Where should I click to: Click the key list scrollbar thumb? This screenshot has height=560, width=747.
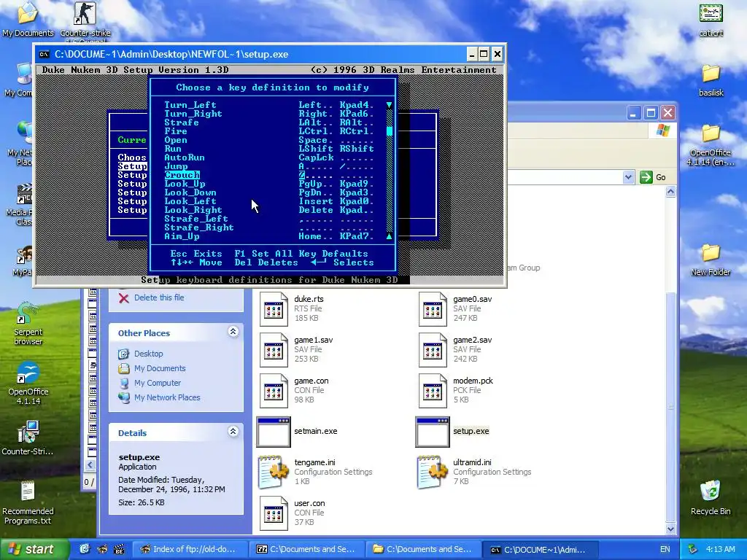click(390, 131)
